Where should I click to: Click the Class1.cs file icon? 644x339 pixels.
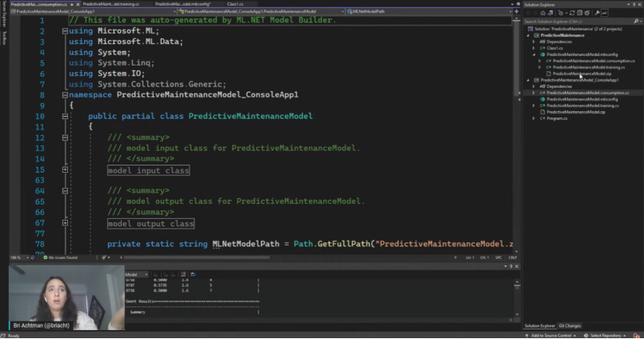542,48
